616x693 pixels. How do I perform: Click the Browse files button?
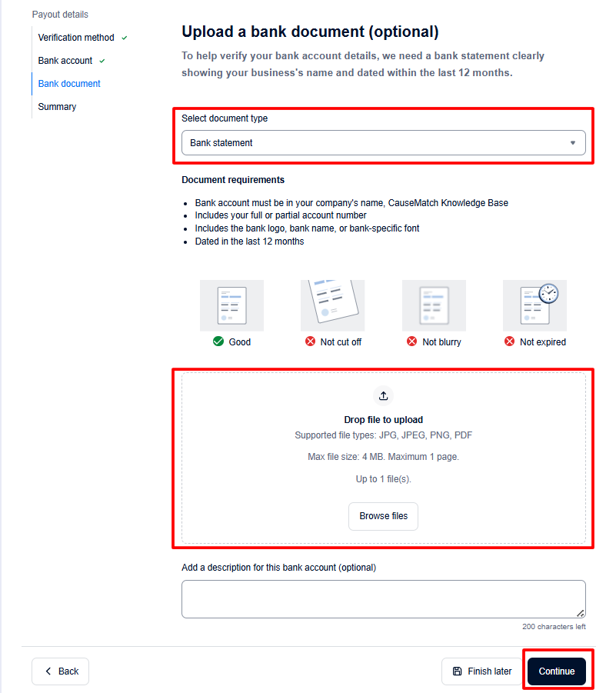pyautogui.click(x=383, y=516)
